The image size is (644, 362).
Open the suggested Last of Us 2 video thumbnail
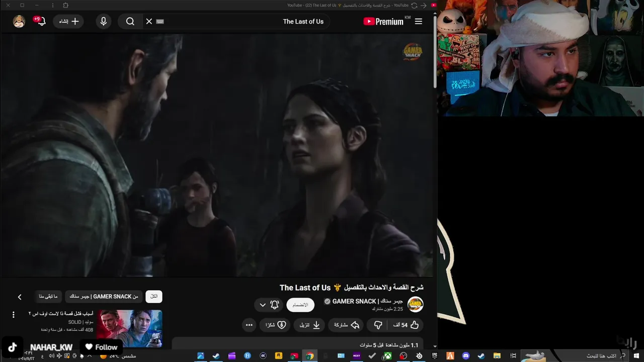tap(130, 328)
